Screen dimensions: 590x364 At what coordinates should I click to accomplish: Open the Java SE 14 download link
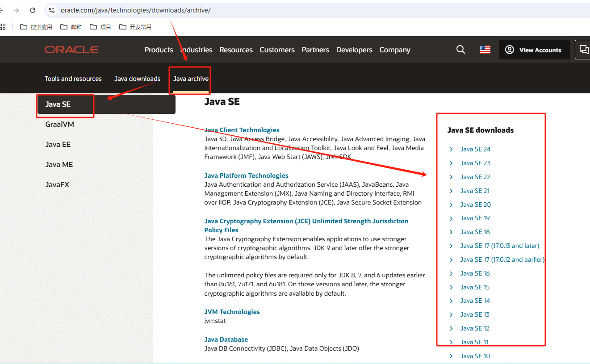pos(475,301)
